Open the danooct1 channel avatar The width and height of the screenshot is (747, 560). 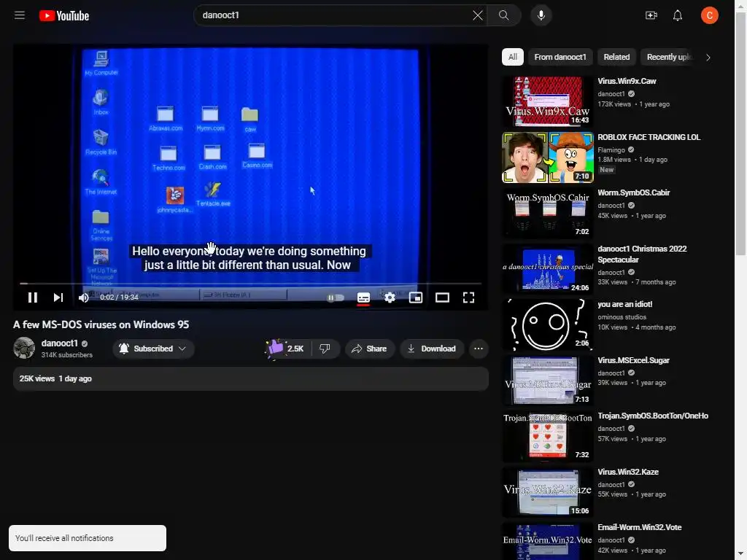(24, 348)
